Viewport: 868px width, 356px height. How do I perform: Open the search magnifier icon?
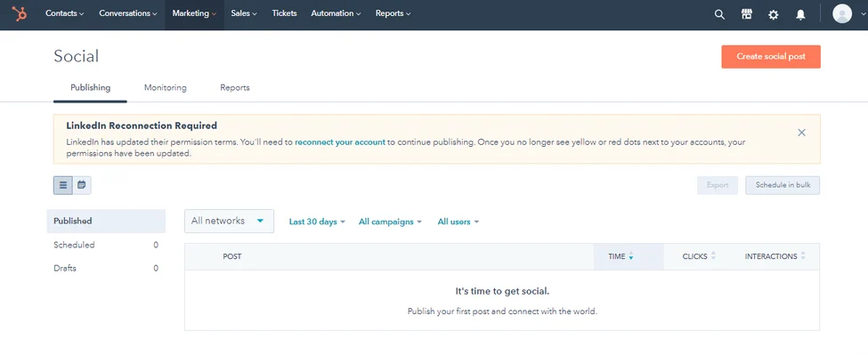point(719,15)
